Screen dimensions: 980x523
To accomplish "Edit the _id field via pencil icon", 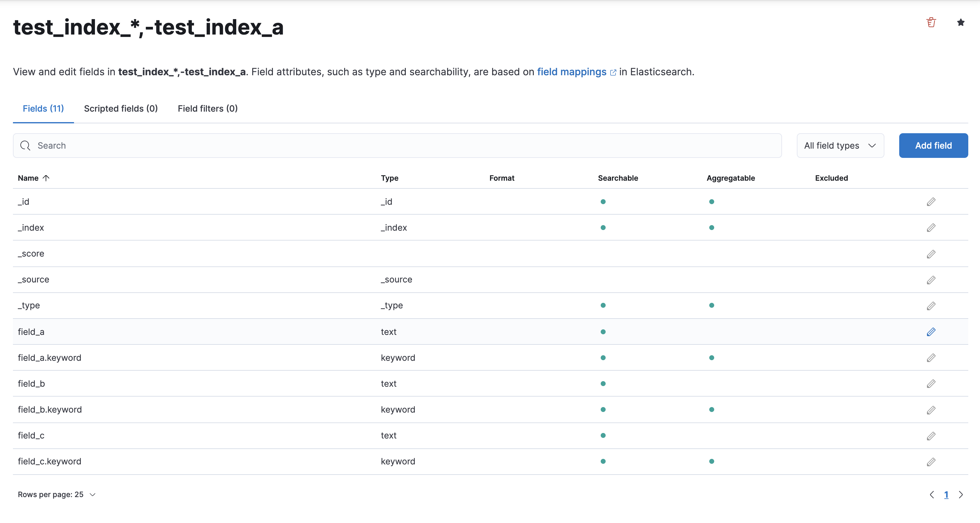I will [x=931, y=202].
